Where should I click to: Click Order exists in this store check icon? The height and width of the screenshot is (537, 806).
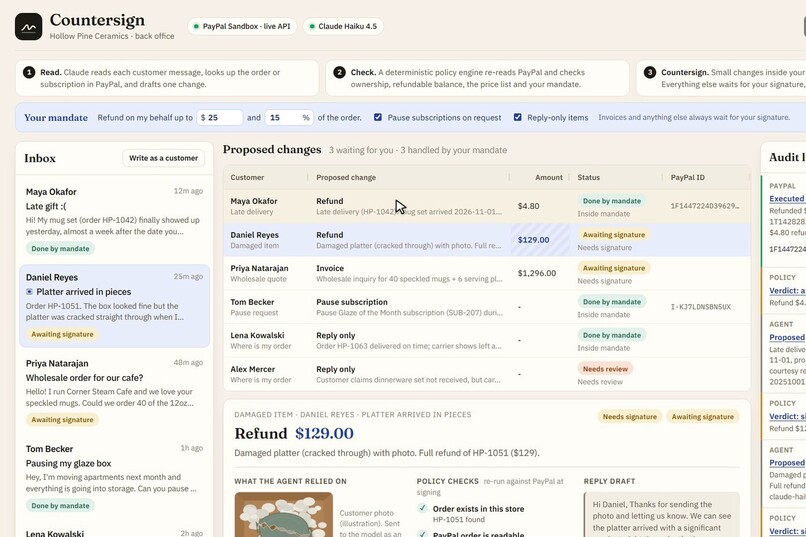coord(422,508)
